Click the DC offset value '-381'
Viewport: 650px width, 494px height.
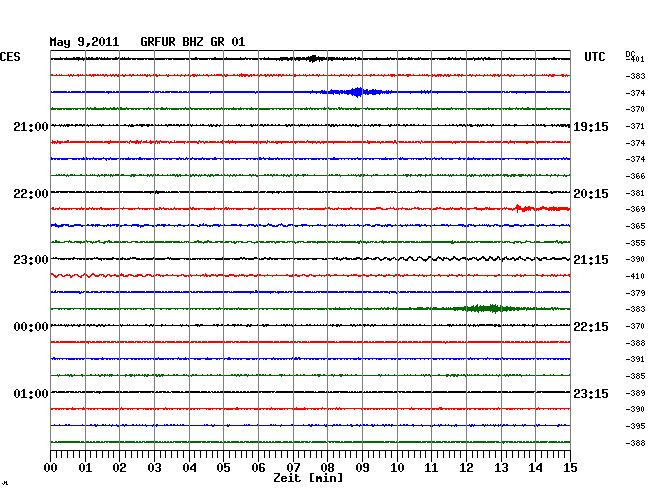point(635,193)
